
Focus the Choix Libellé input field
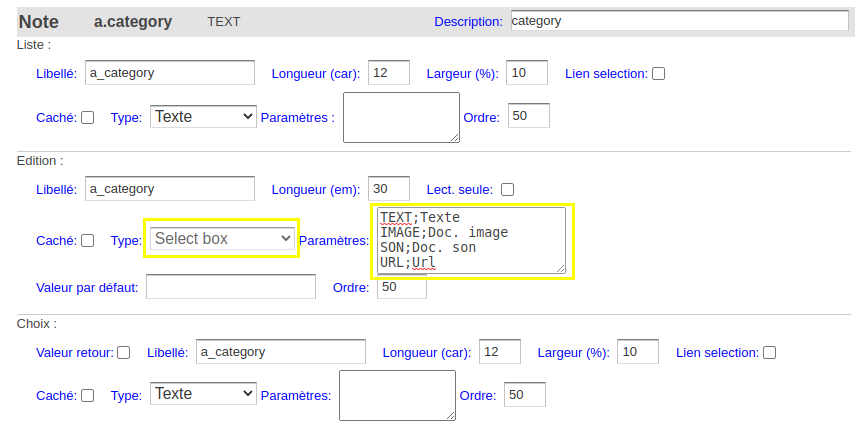click(281, 351)
